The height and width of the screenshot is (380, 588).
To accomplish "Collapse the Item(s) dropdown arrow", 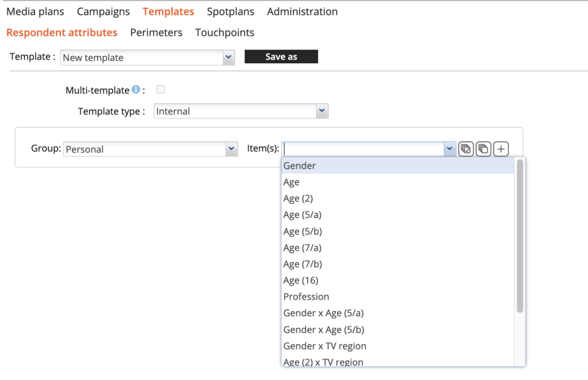I will [450, 149].
